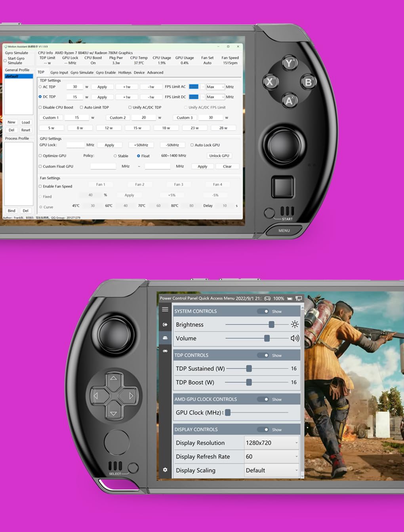Select the 28 w preset button
The height and width of the screenshot is (532, 404).
point(223,128)
